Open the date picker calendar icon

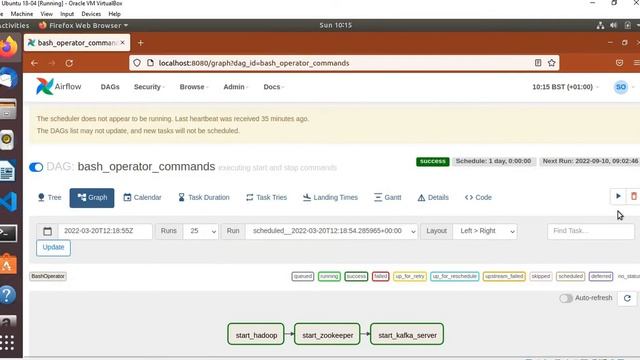click(x=47, y=231)
